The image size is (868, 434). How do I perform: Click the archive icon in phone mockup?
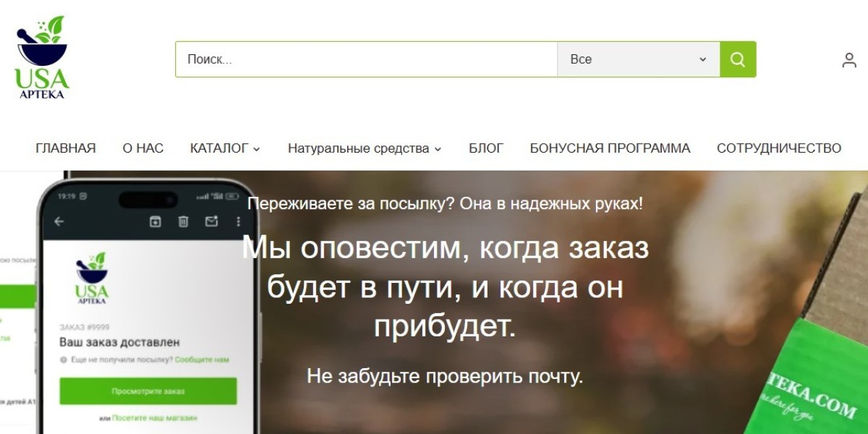pos(155,221)
